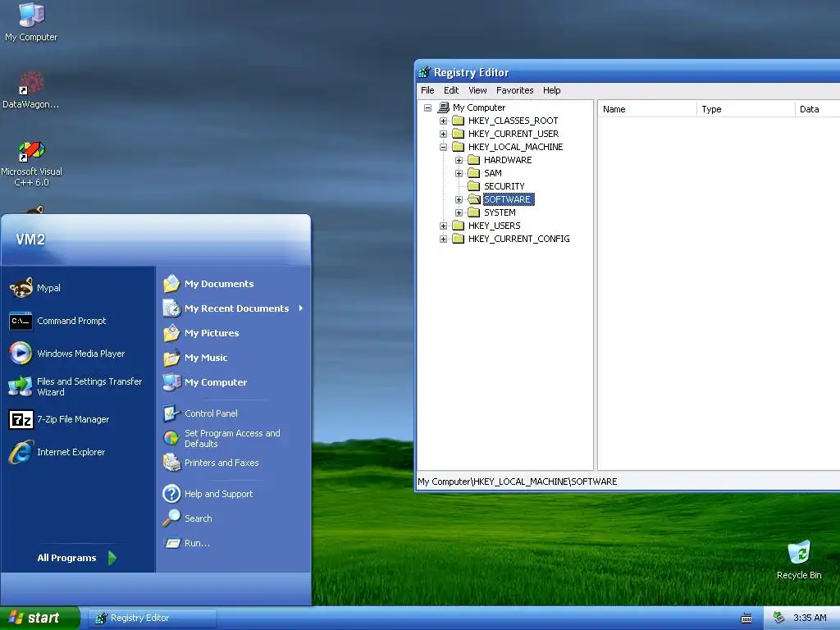Viewport: 840px width, 630px height.
Task: Expand the HARDWARE subkey
Action: click(459, 160)
